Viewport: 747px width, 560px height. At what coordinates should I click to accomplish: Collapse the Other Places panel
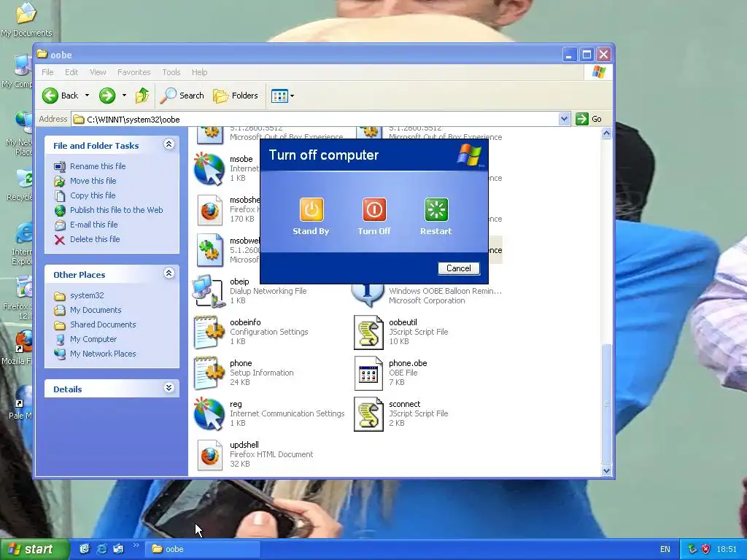(x=169, y=273)
